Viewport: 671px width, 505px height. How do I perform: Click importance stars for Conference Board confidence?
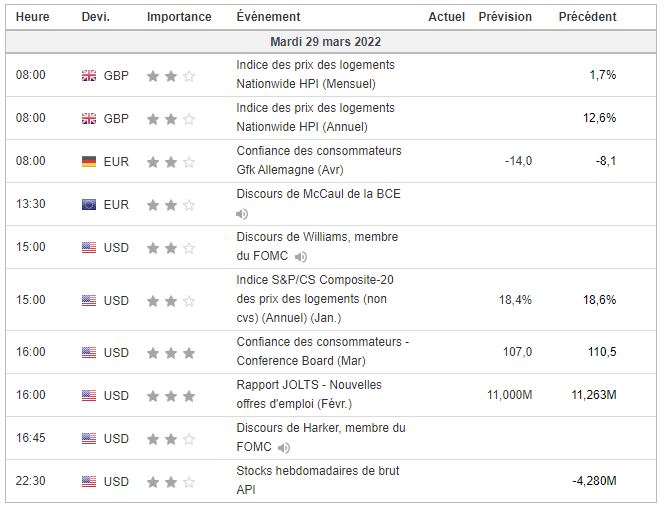pyautogui.click(x=171, y=353)
